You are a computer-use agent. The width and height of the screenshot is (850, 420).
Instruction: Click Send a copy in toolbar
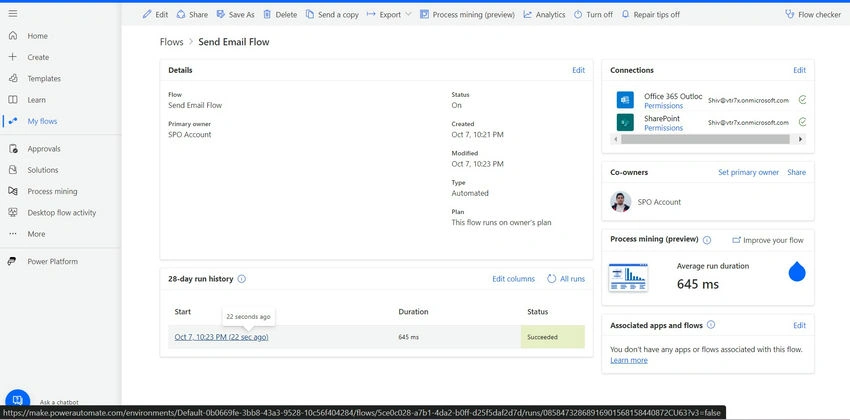(332, 15)
